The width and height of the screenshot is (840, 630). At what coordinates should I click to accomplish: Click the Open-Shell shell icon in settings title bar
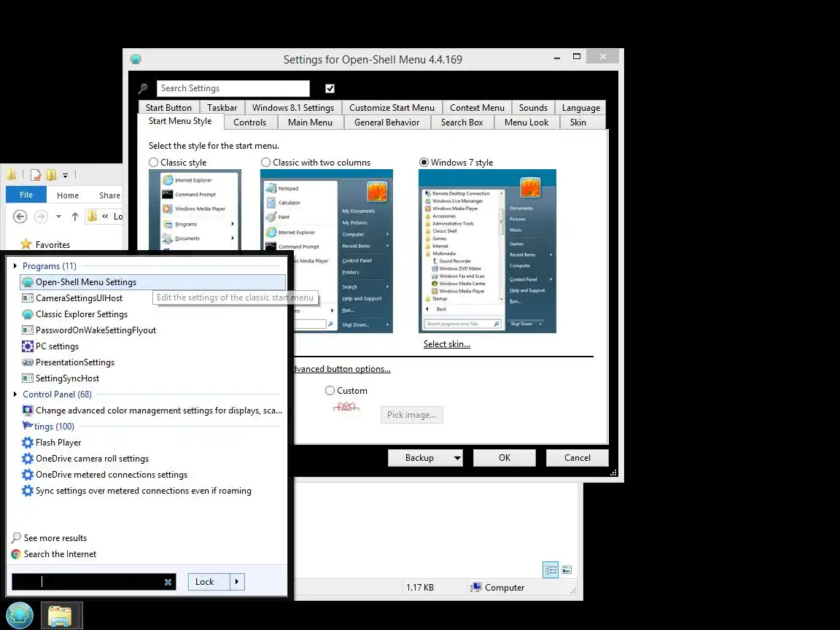pyautogui.click(x=136, y=59)
